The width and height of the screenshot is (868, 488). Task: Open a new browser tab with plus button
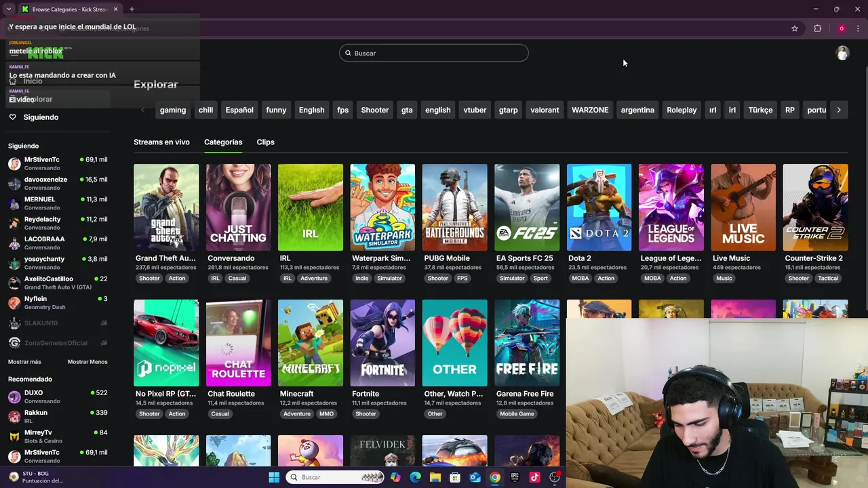point(132,9)
